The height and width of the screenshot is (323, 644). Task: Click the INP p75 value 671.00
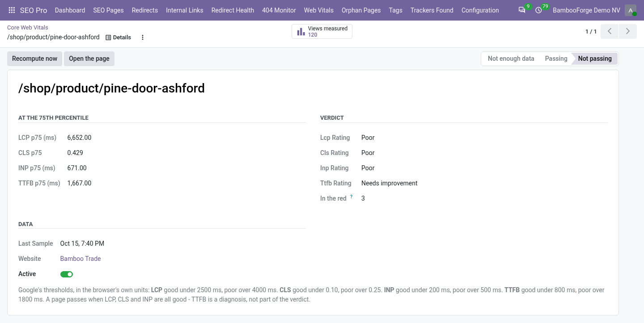77,168
